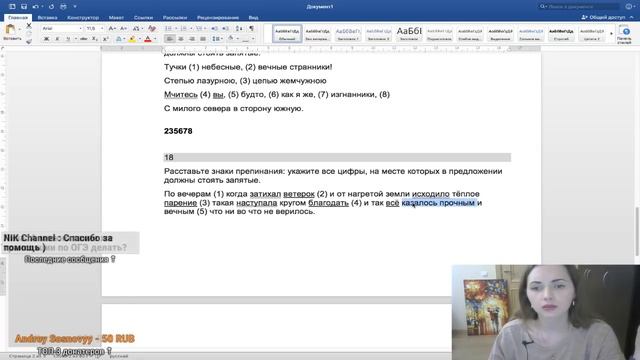This screenshot has width=640, height=360.
Task: Select the large АаБбI title style
Action: (409, 33)
